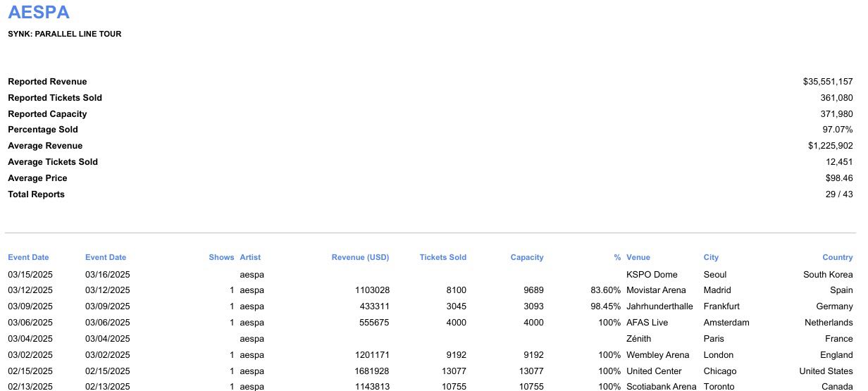The height and width of the screenshot is (391, 868).
Task: Click the United Center venue cell
Action: [654, 371]
